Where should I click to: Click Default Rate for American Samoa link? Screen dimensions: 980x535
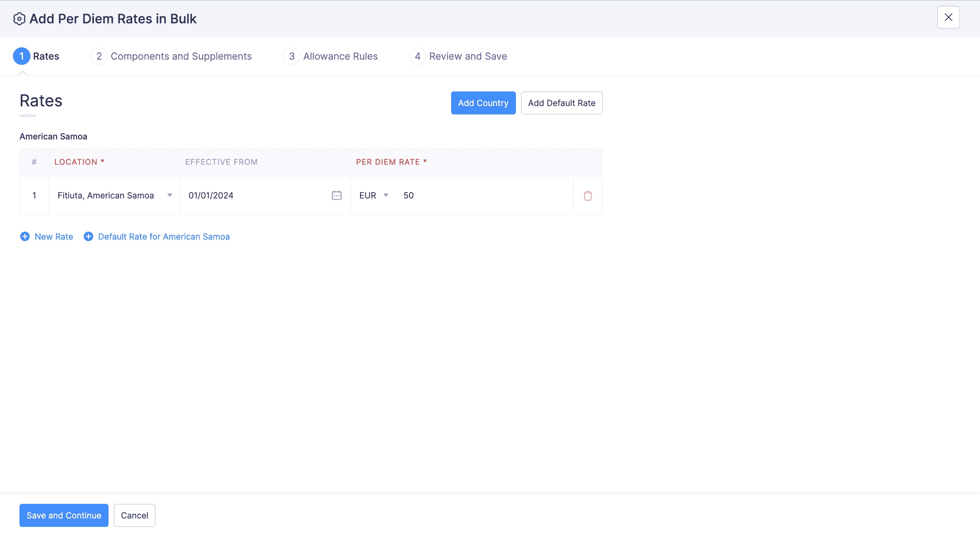(x=164, y=236)
